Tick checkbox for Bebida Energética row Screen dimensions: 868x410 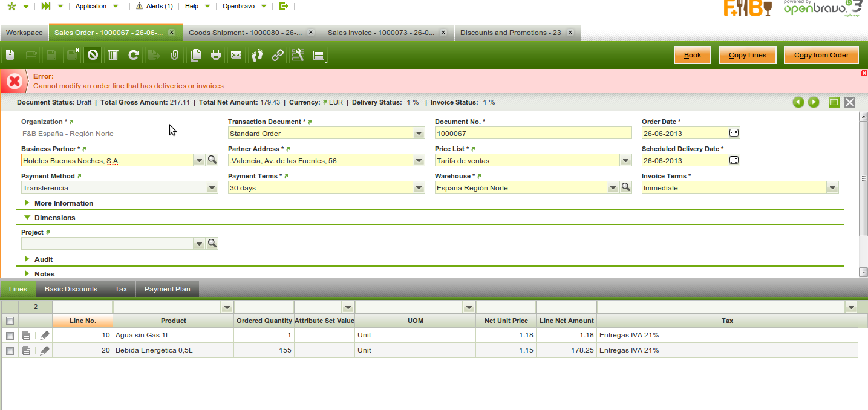click(x=10, y=351)
